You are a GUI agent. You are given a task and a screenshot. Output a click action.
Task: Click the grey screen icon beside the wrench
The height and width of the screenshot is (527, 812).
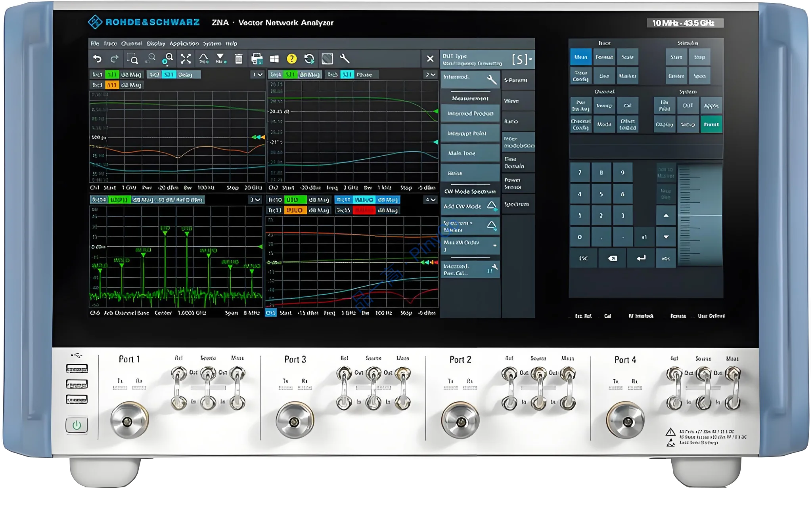[327, 59]
